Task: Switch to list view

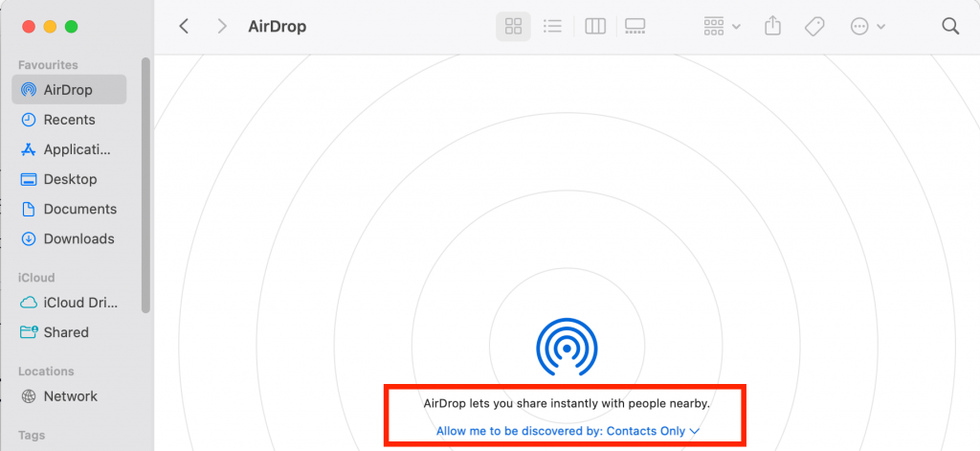Action: pyautogui.click(x=552, y=26)
